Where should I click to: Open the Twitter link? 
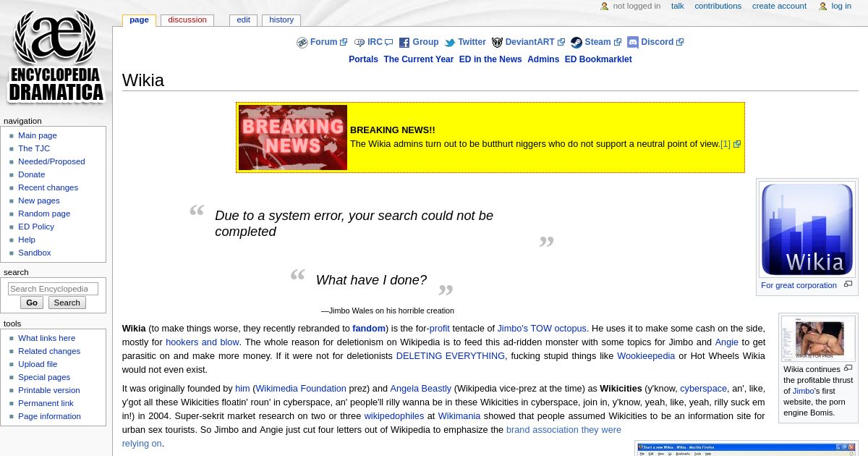coord(472,42)
